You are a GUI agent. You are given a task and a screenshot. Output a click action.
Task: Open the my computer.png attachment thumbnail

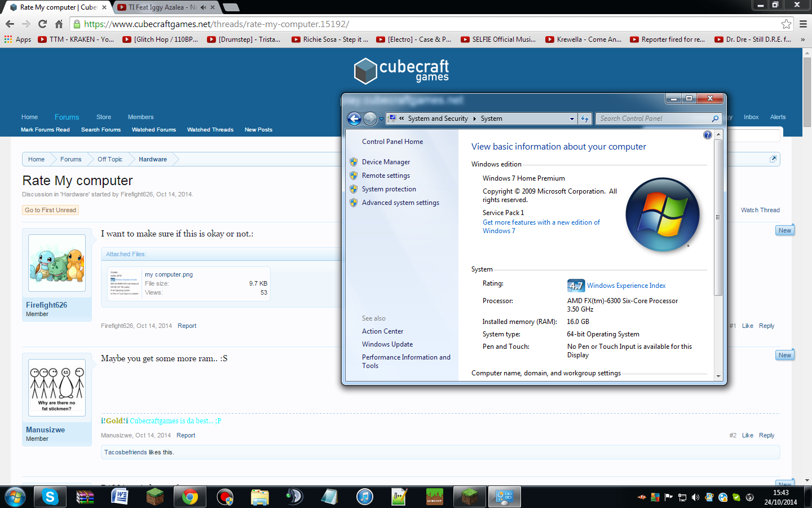(124, 284)
